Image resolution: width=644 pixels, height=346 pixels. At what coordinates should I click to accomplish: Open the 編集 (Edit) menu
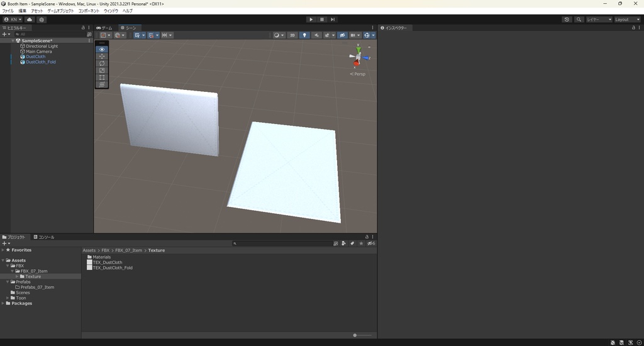22,11
